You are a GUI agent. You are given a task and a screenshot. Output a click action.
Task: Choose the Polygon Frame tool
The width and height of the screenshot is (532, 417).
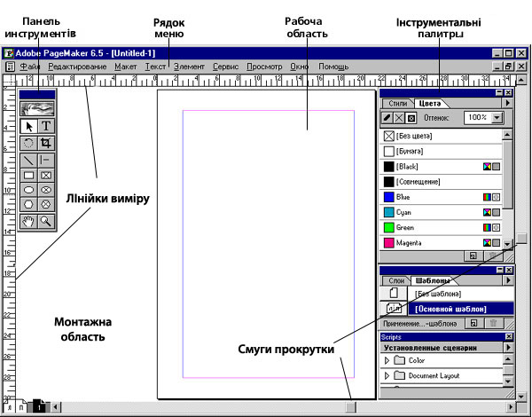(x=46, y=205)
